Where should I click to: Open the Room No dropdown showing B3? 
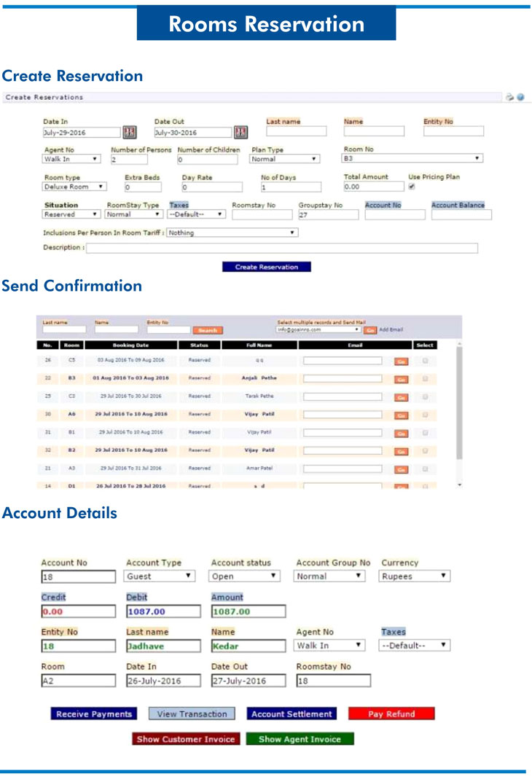click(x=412, y=158)
